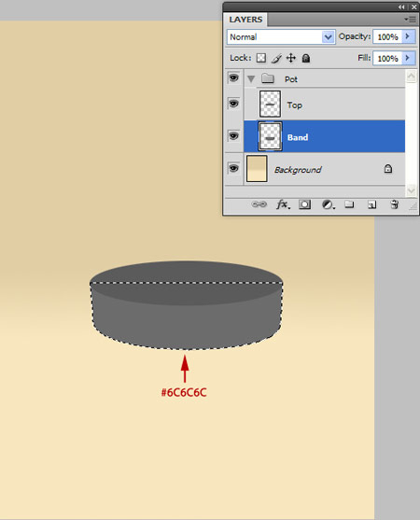Lock all layer attributes
Viewport: 420px width, 520px height.
[306, 59]
